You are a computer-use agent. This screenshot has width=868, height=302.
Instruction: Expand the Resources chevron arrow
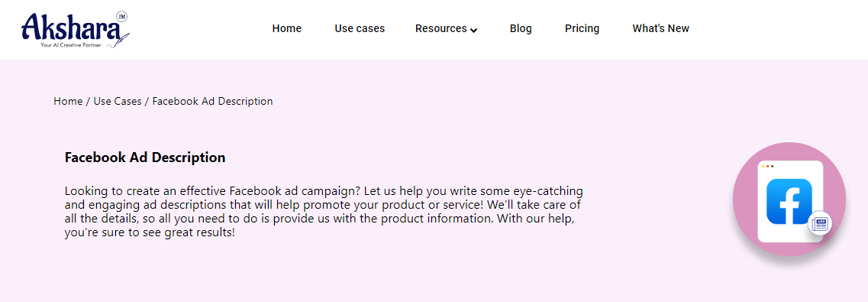click(474, 30)
